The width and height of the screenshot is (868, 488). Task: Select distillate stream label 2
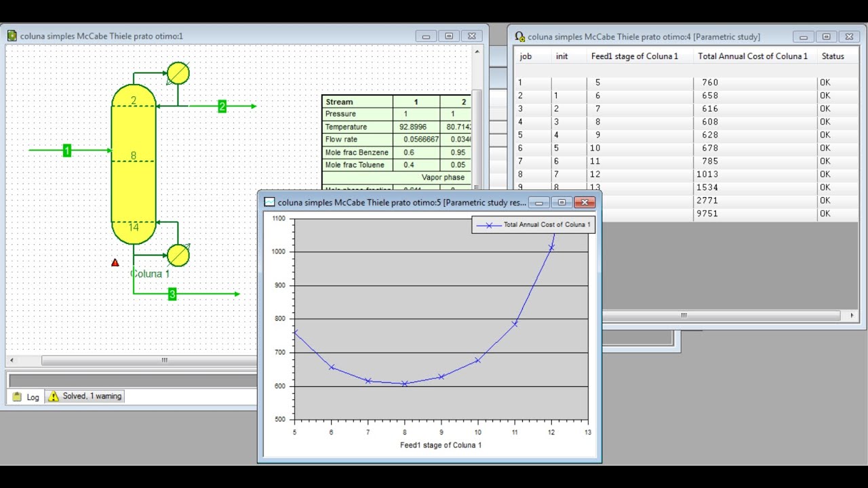click(x=222, y=106)
